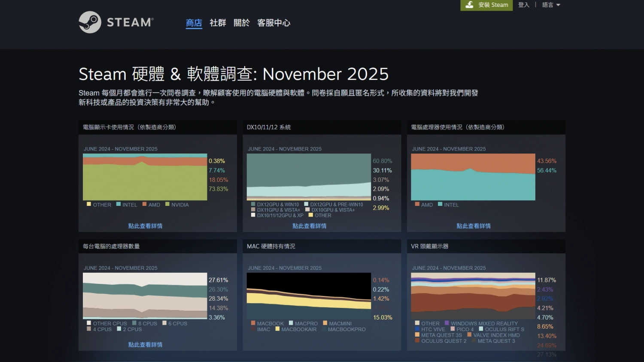Open 點此查看詳情 under DX10/11/12 systems chart
Screen dimensions: 644x362
(309, 226)
